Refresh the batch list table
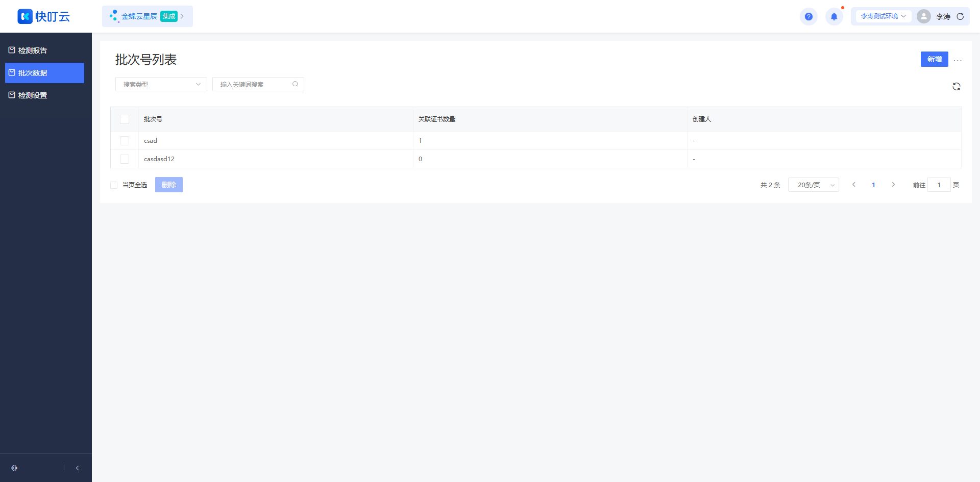Image resolution: width=980 pixels, height=482 pixels. 957,87
